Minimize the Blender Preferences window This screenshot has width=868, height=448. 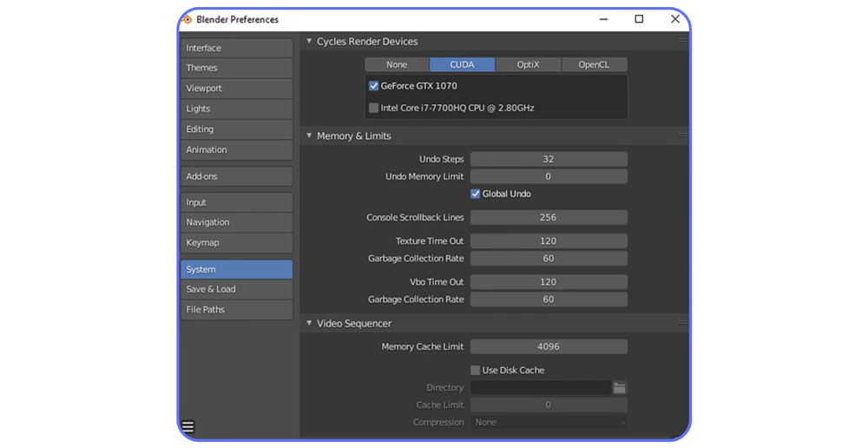tap(604, 19)
